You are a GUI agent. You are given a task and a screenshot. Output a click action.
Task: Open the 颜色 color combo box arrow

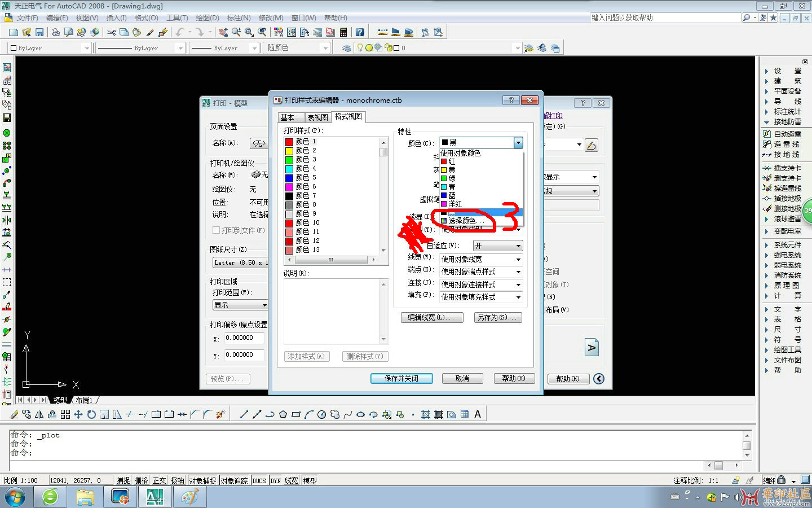(518, 142)
